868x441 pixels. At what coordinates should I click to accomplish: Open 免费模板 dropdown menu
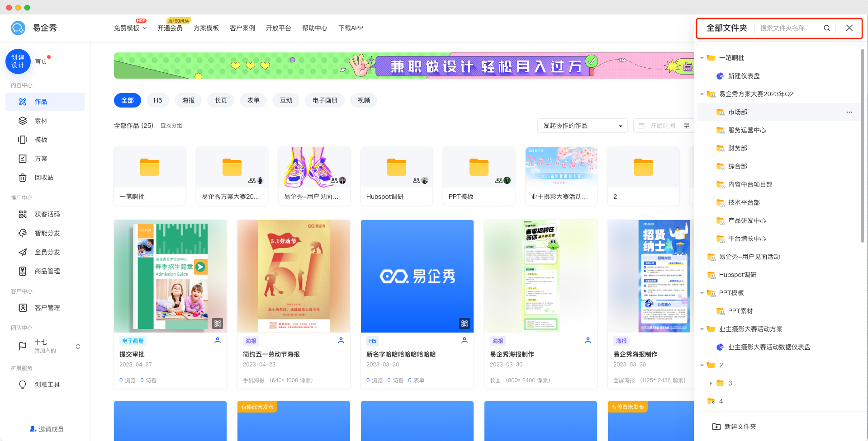pyautogui.click(x=130, y=28)
